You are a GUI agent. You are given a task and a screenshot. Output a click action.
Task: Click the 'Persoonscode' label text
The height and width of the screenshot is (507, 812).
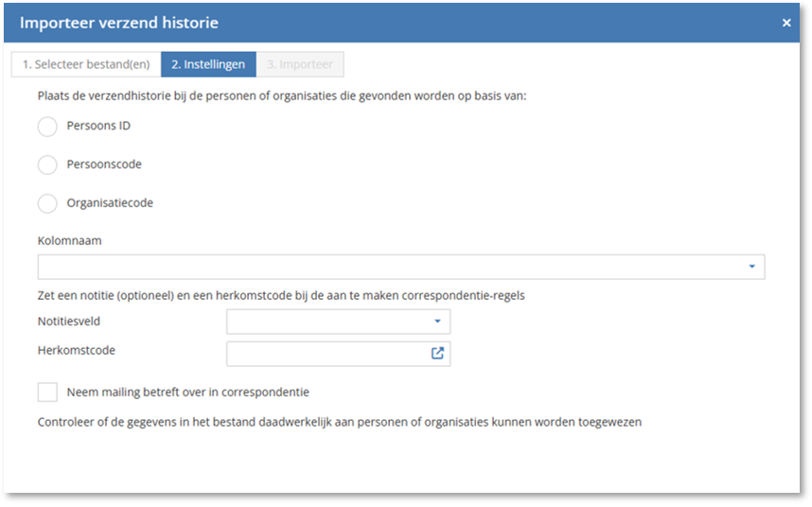(x=104, y=165)
